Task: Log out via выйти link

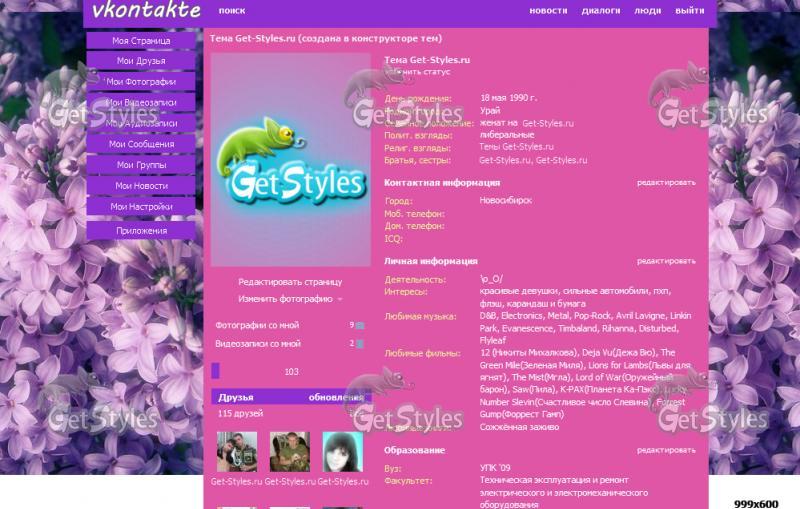Action: click(x=689, y=11)
